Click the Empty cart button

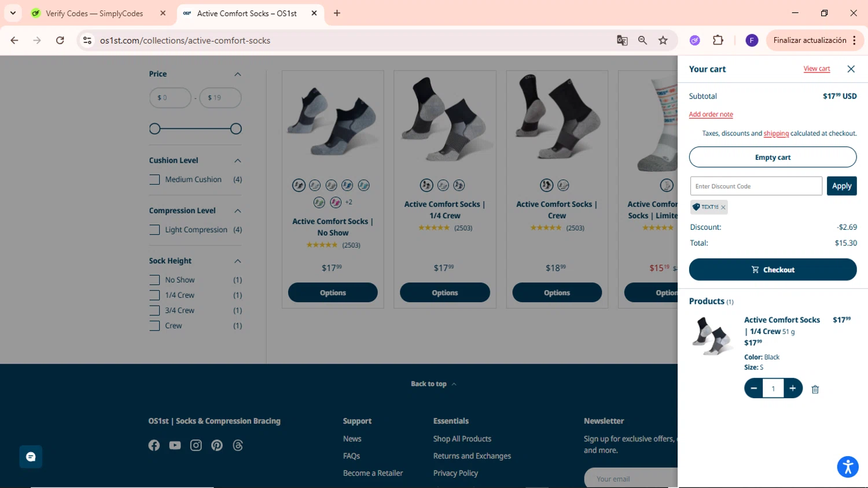[x=773, y=157]
